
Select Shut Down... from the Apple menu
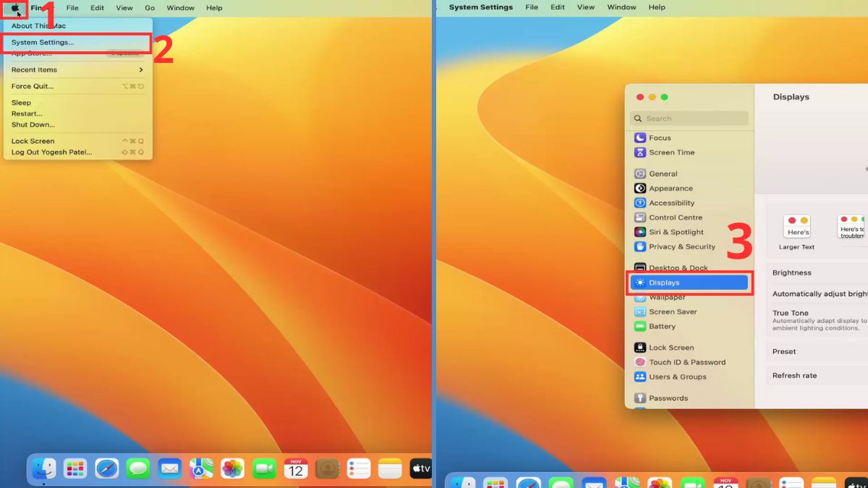coord(33,125)
